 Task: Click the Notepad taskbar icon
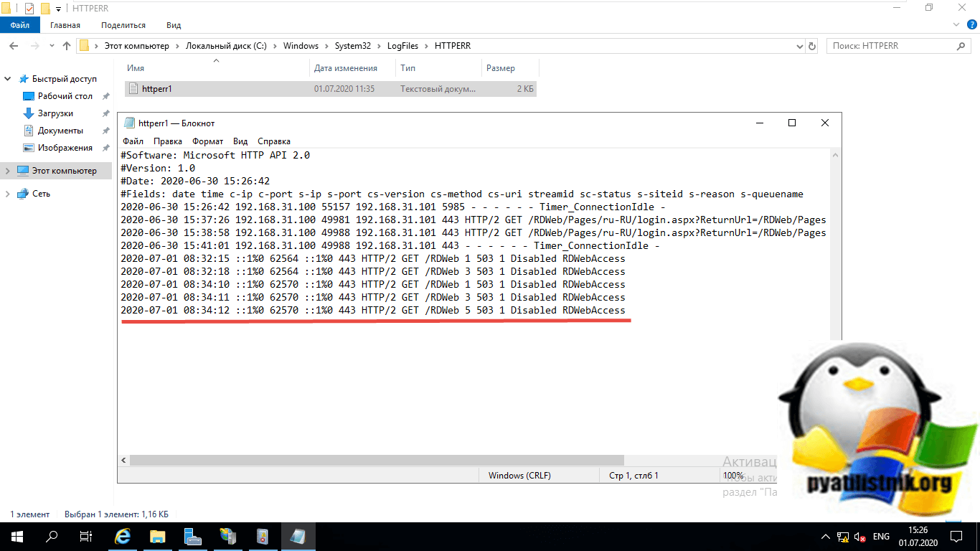(297, 536)
